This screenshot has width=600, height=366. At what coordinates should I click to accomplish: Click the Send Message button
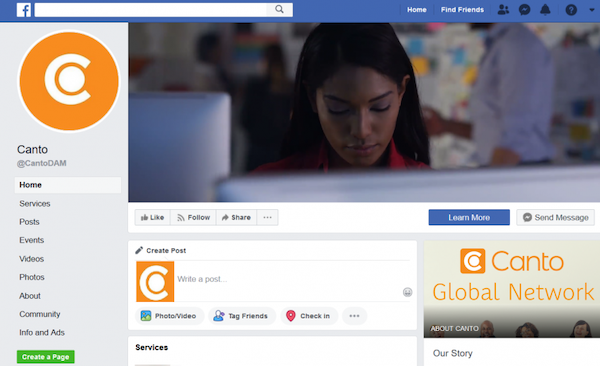point(555,217)
